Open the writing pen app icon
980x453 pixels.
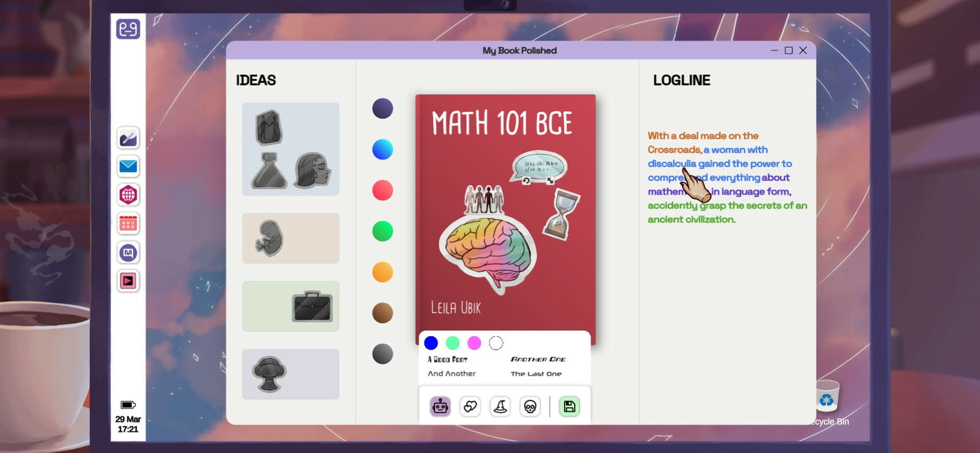pos(128,138)
